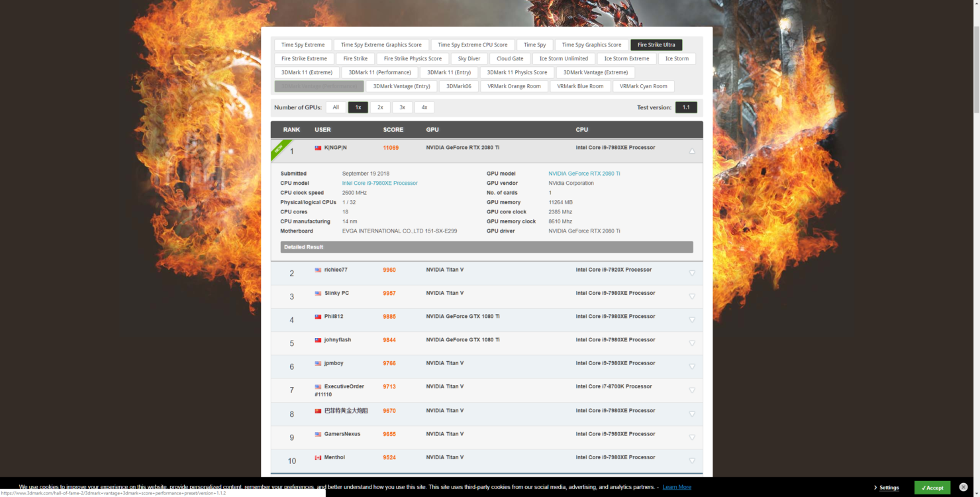This screenshot has height=497, width=980.
Task: Click the Learn More cookie link
Action: click(x=677, y=487)
